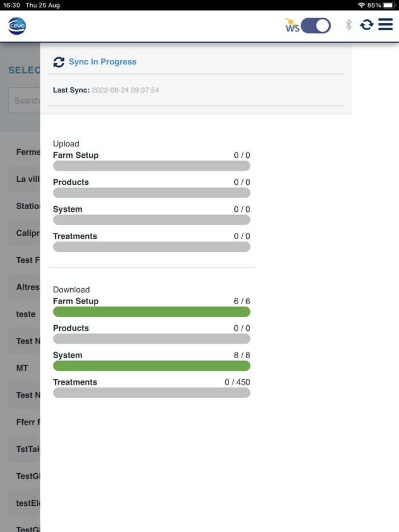This screenshot has height=532, width=399.
Task: Click the circular refresh icon beside Sync In Progress
Action: tap(58, 63)
